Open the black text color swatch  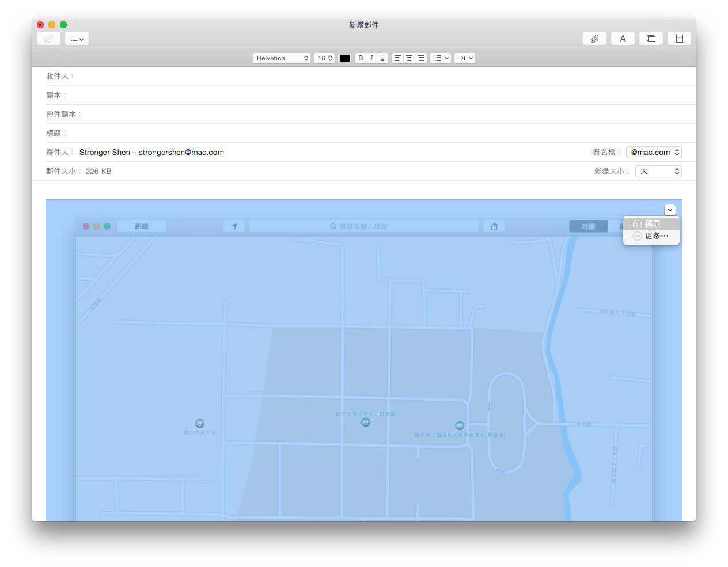click(x=344, y=58)
